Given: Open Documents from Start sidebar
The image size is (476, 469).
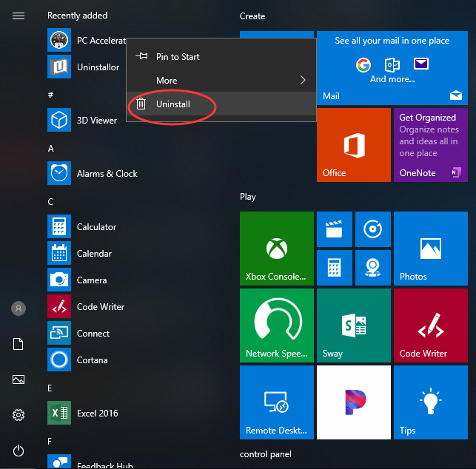Looking at the screenshot, I should tap(19, 344).
